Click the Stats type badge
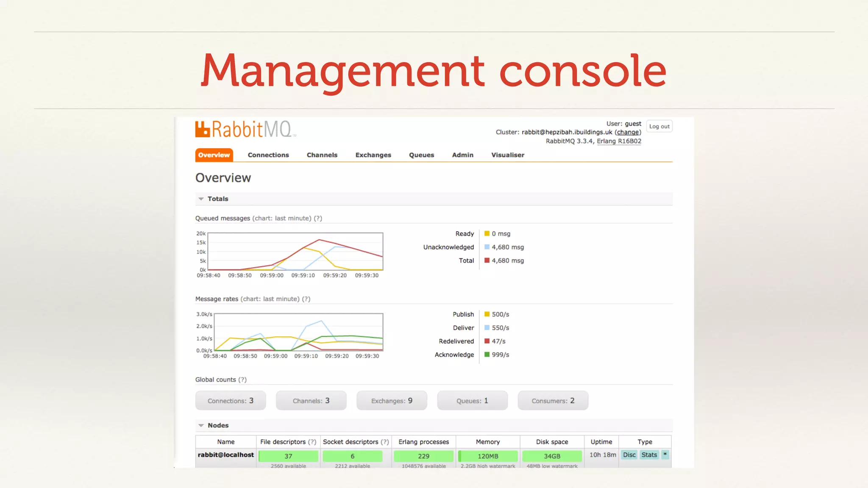 point(649,455)
